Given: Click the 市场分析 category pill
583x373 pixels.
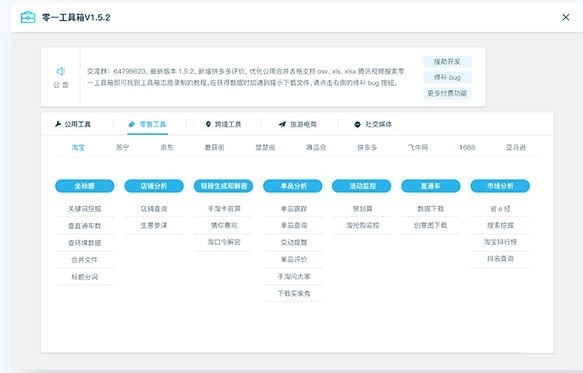Looking at the screenshot, I should [x=500, y=186].
